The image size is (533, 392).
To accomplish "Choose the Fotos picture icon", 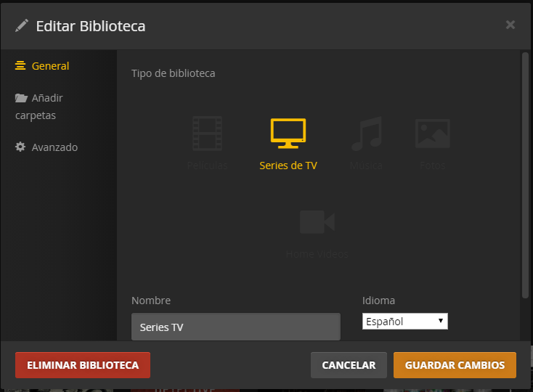I will [x=432, y=134].
